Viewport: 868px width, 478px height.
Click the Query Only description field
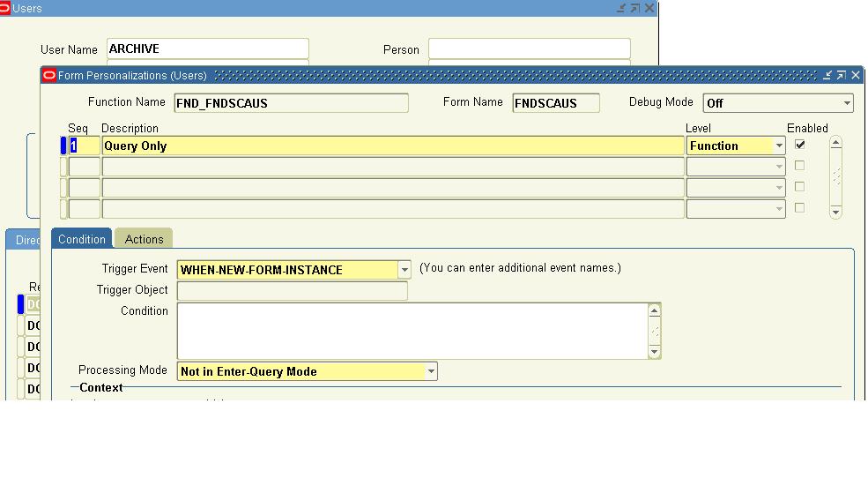pos(393,146)
